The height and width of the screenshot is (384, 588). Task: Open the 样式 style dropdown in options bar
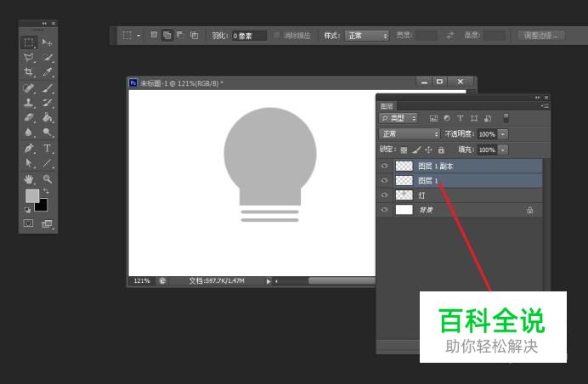(x=367, y=36)
